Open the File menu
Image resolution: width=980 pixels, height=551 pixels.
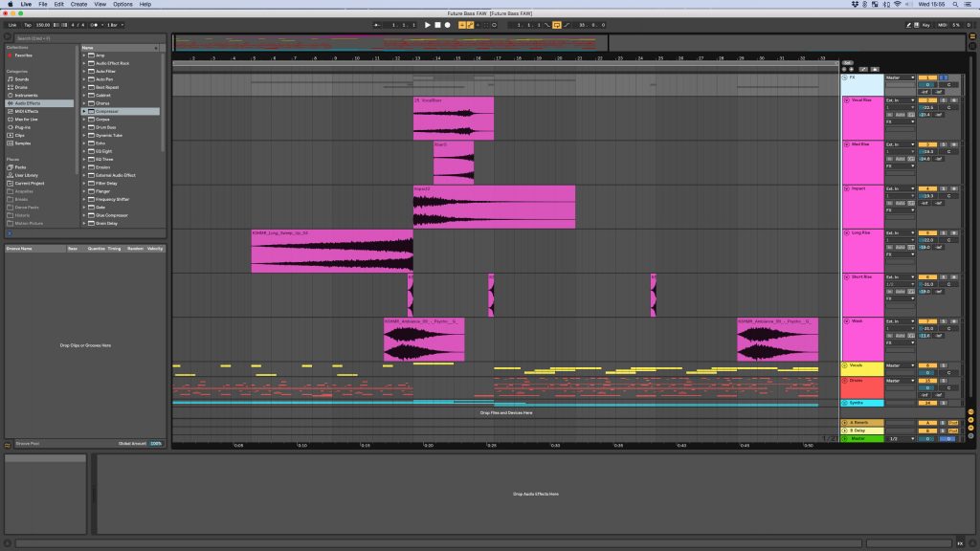[42, 5]
